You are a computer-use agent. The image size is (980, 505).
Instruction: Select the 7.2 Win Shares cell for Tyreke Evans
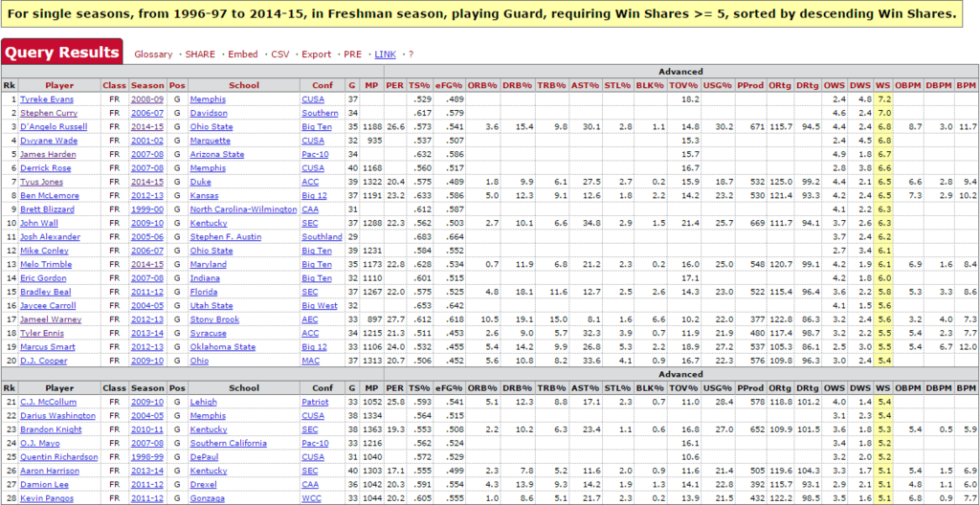883,99
